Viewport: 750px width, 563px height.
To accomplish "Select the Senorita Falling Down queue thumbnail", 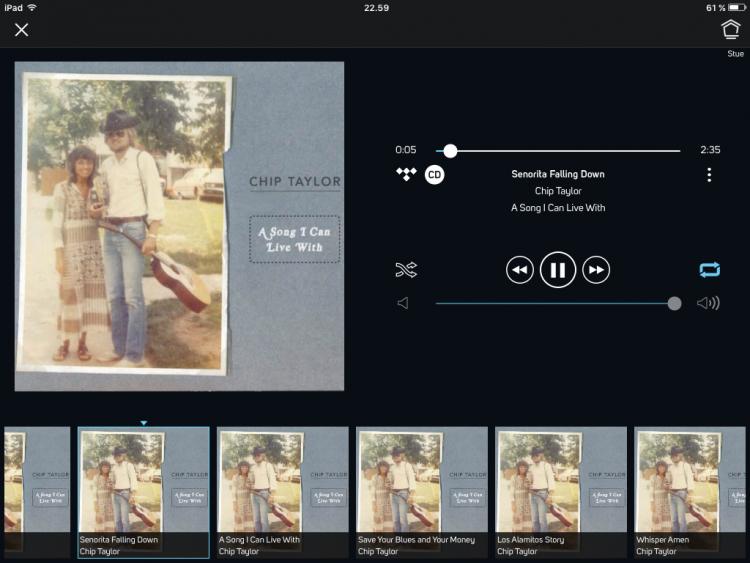I will (143, 492).
